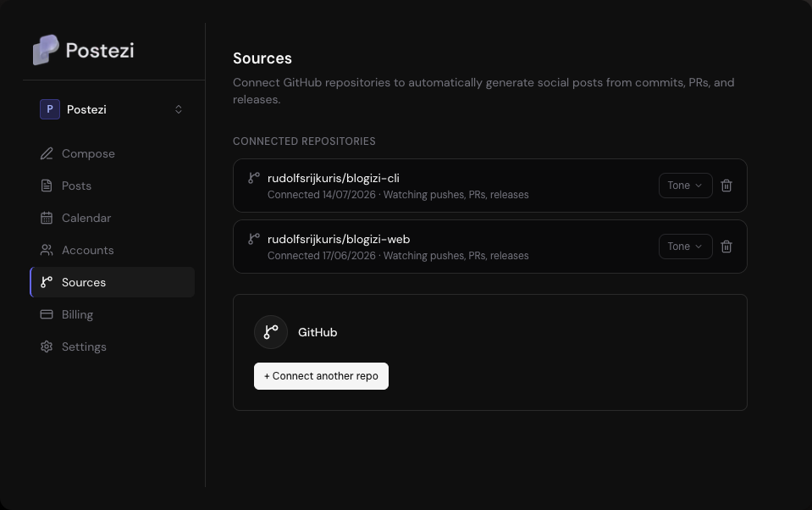Navigate to Calendar
812x510 pixels.
coord(113,218)
